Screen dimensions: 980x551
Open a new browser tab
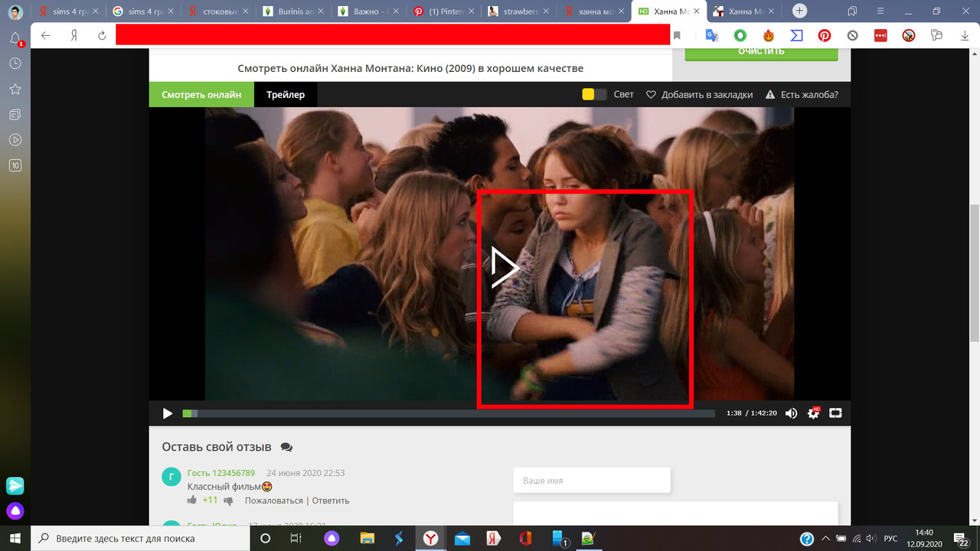click(x=799, y=11)
